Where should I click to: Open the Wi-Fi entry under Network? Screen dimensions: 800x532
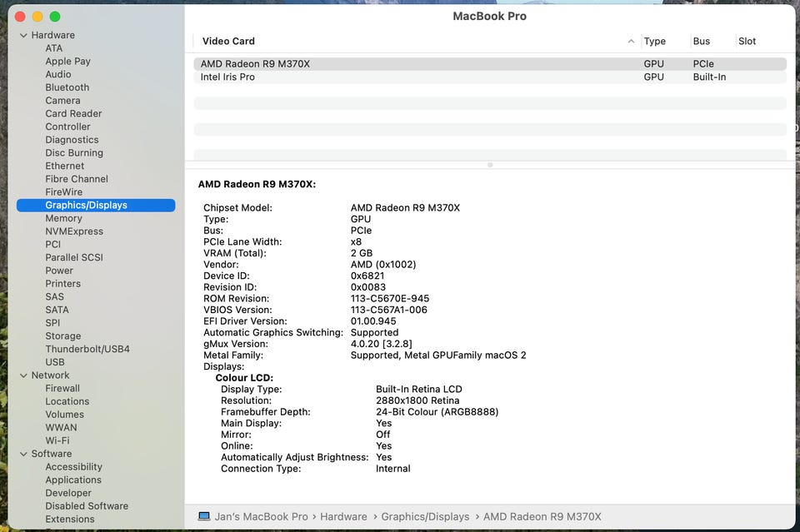[57, 440]
